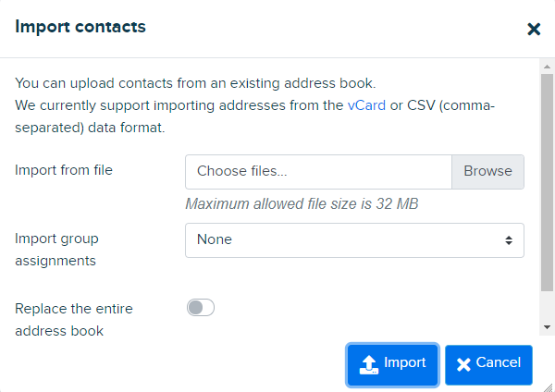Open the Import group assignments dropdown
The image size is (555, 392).
point(354,240)
